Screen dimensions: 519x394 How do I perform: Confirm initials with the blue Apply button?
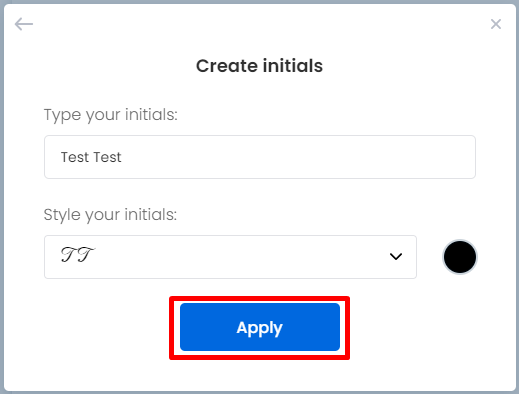tap(260, 327)
